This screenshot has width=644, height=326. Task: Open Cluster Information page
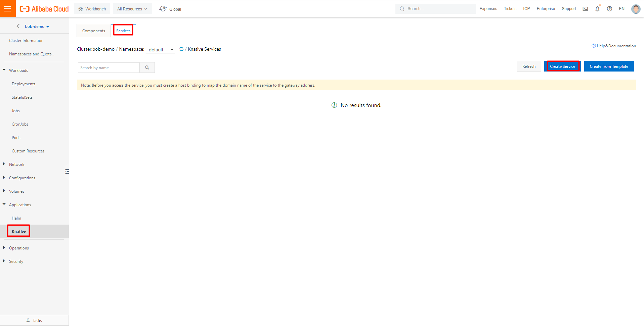click(x=26, y=41)
